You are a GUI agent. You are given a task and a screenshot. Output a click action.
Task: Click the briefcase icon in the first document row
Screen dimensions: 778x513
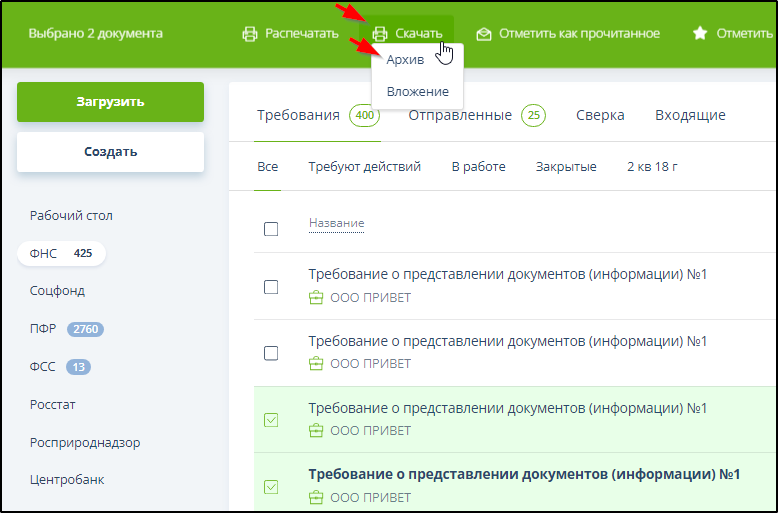[x=316, y=297]
